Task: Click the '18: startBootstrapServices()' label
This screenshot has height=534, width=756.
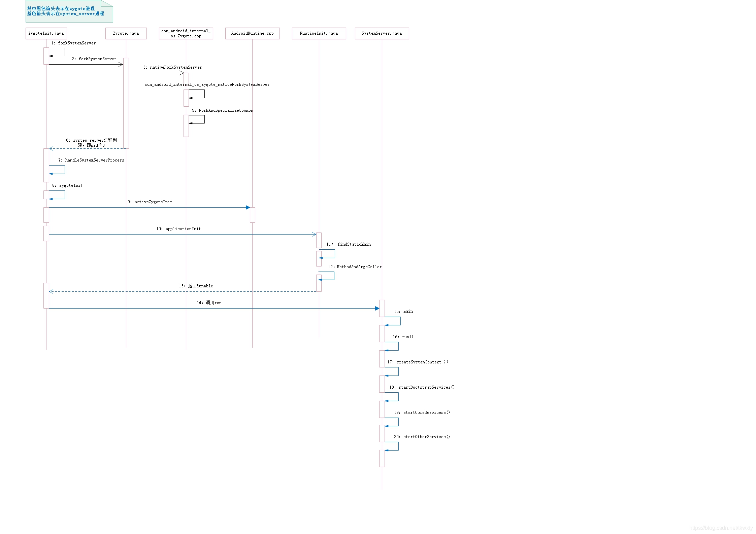Action: [422, 387]
